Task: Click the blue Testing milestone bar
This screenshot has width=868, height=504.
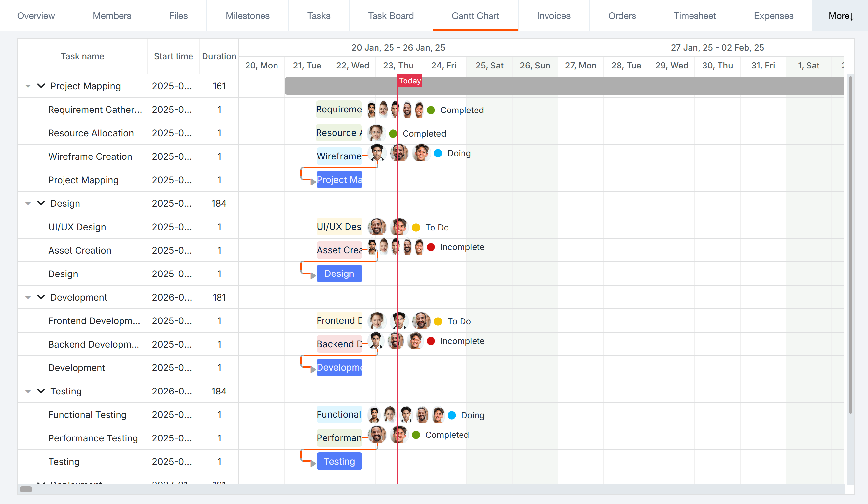Action: 339,461
